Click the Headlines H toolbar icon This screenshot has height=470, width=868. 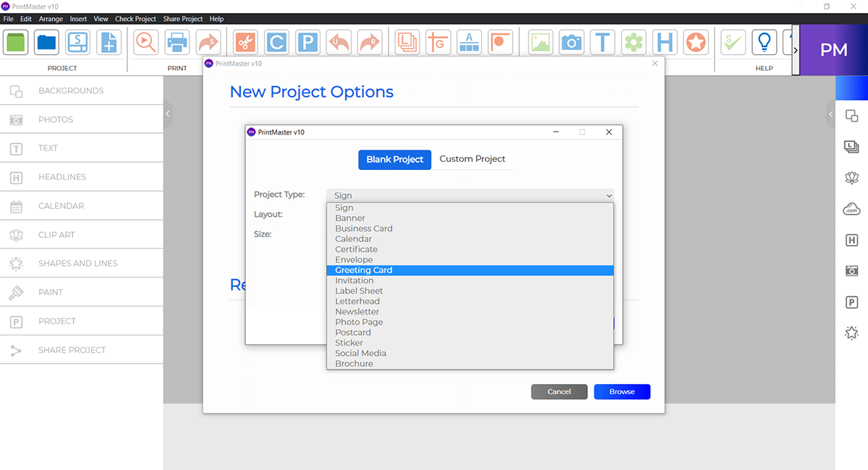665,42
